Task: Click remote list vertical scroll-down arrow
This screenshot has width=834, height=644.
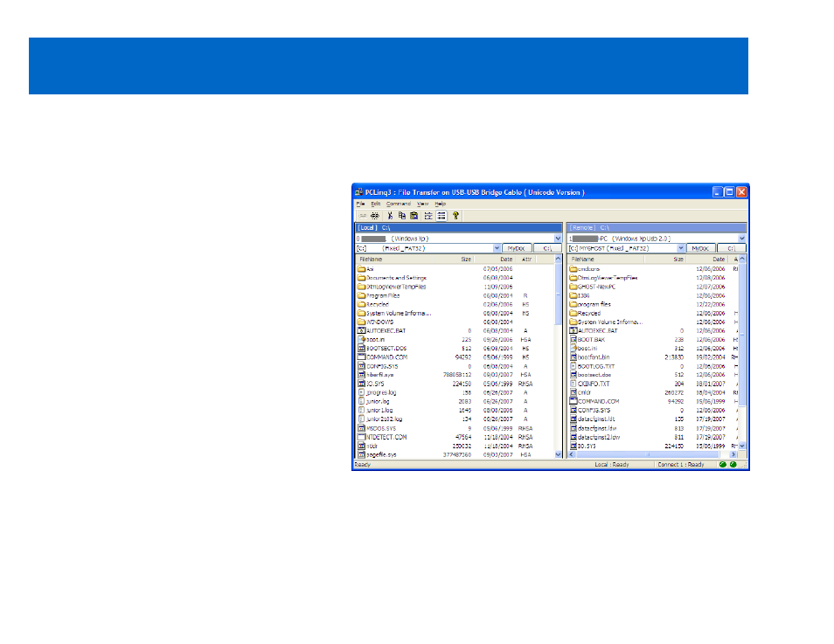Action: coord(742,447)
